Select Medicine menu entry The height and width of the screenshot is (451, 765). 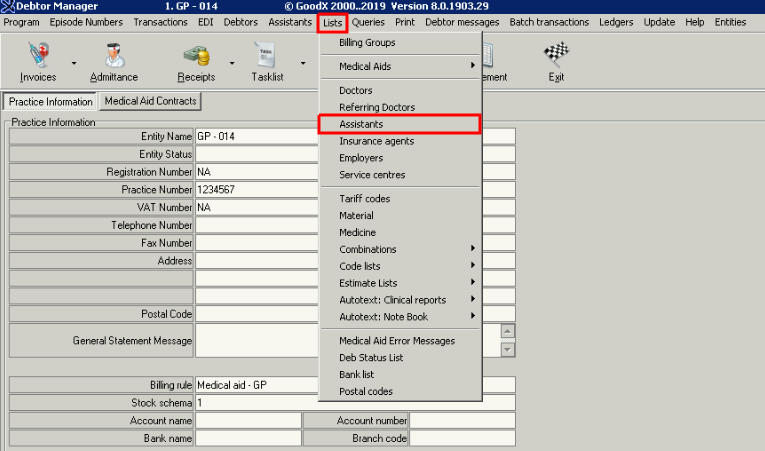[400, 232]
